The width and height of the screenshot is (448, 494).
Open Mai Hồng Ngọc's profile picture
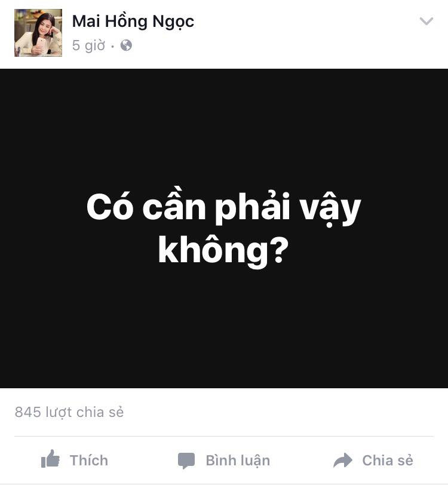[x=38, y=33]
